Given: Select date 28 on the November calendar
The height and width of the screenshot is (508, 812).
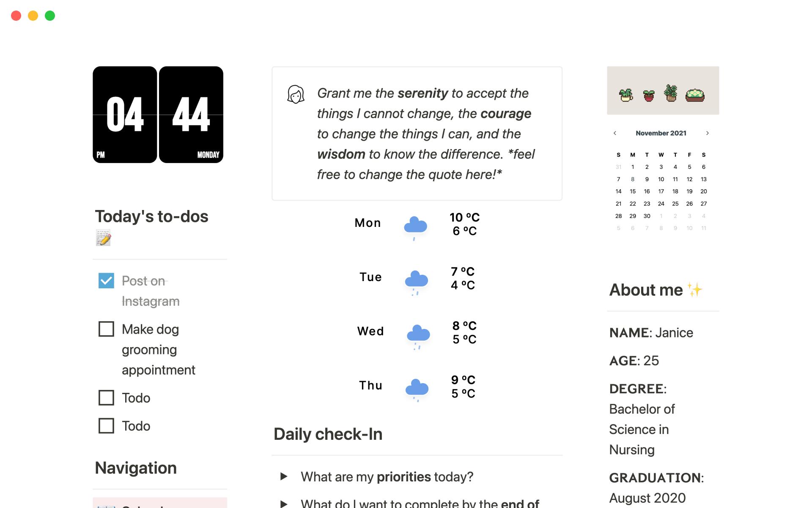Looking at the screenshot, I should point(617,215).
